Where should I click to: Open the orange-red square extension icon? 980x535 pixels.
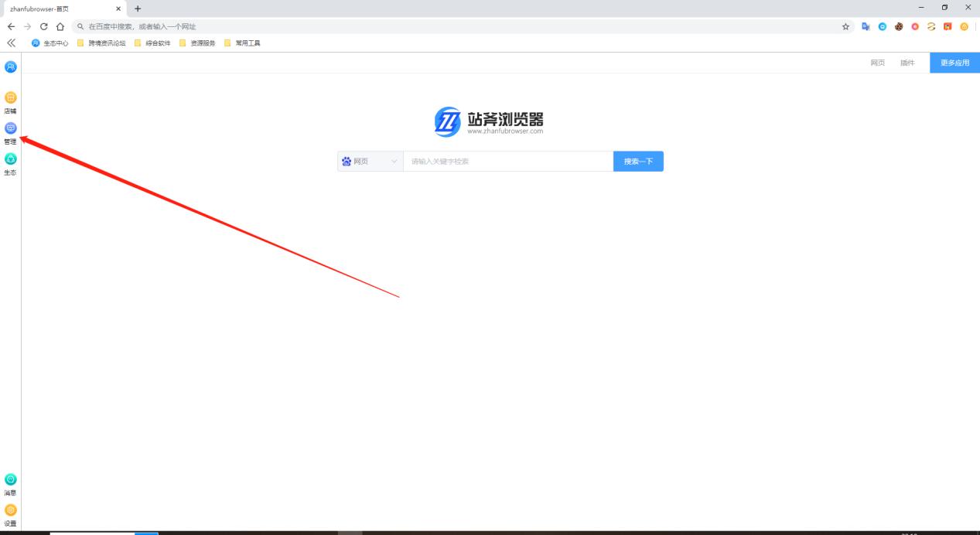(948, 26)
